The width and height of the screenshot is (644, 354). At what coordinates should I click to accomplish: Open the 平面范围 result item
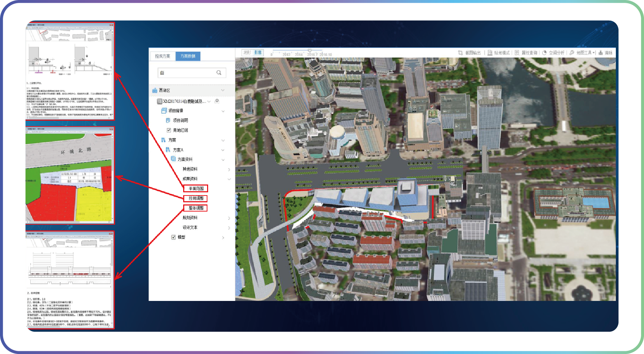click(x=196, y=188)
